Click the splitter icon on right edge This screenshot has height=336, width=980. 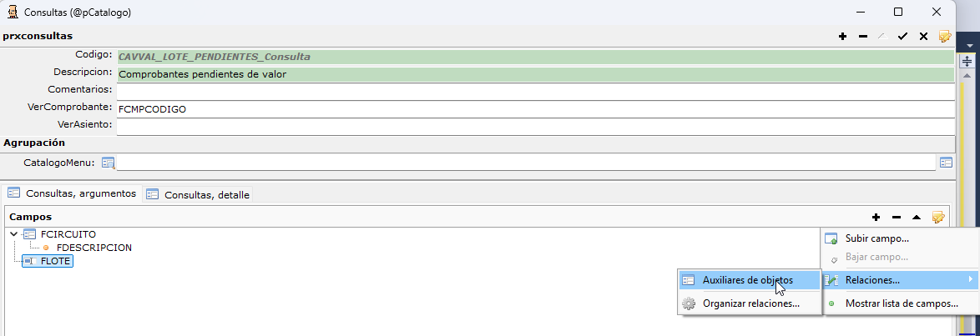(x=967, y=61)
